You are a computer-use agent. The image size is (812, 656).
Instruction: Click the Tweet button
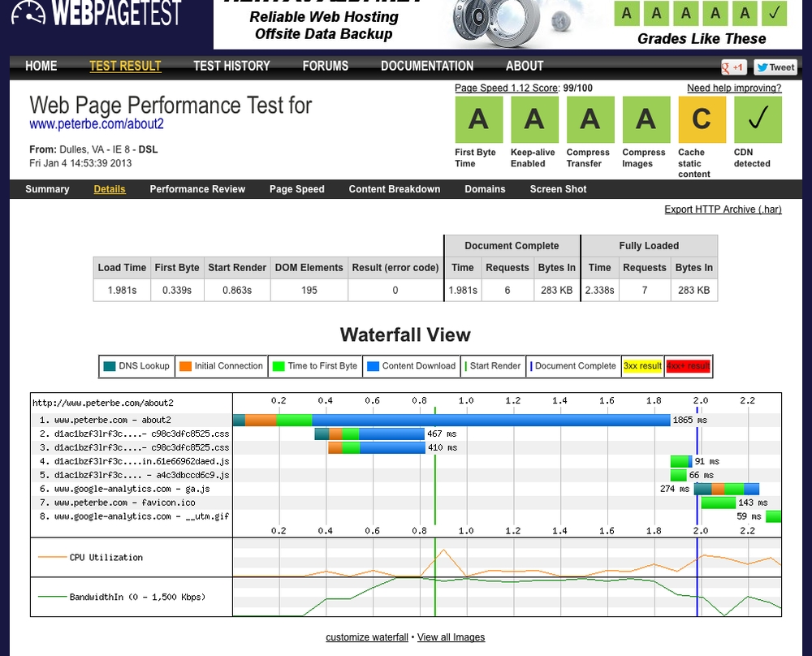point(775,67)
